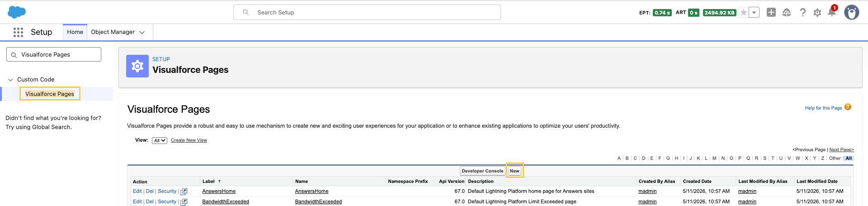
Task: Open the Help question mark icon
Action: coord(802,13)
